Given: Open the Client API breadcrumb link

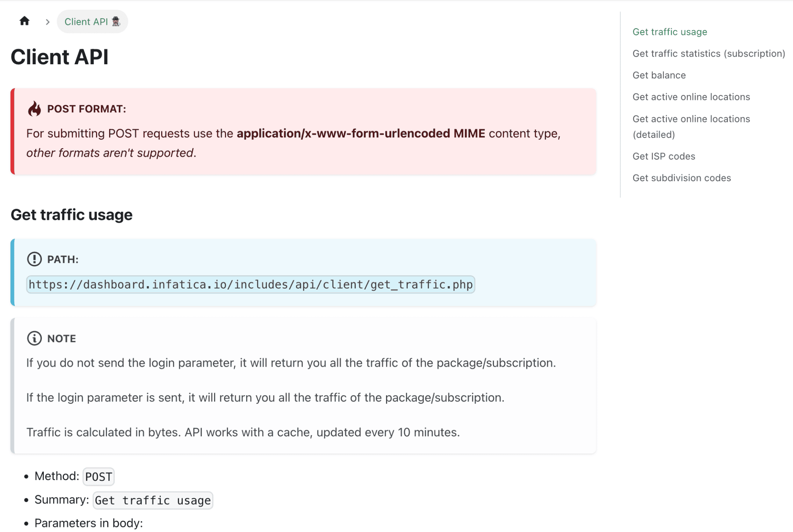Looking at the screenshot, I should (87, 22).
